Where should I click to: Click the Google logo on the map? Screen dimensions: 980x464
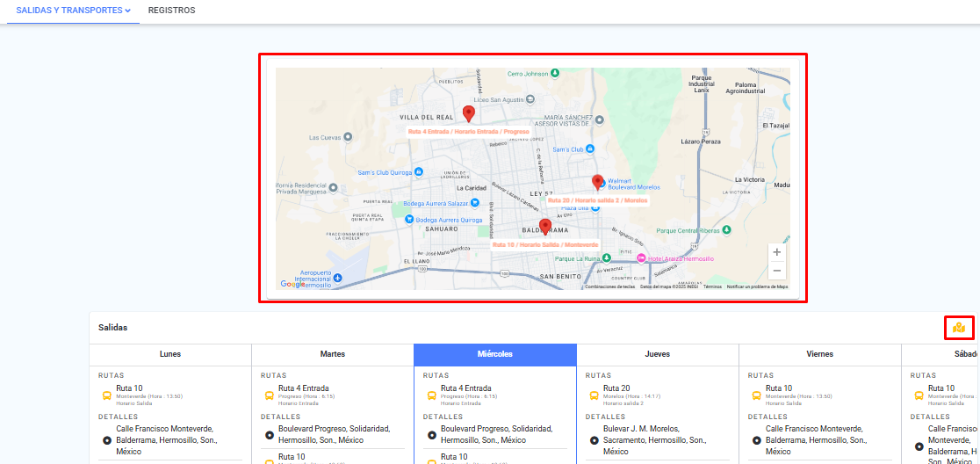[292, 284]
